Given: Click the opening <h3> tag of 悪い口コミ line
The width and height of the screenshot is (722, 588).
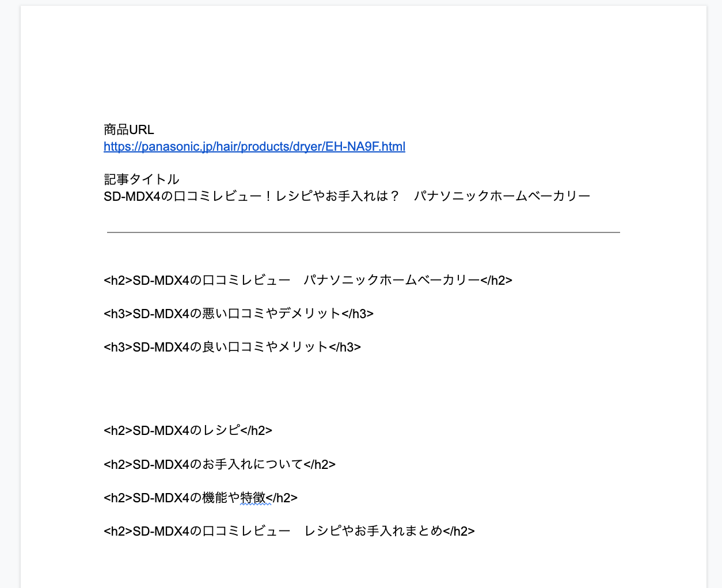Looking at the screenshot, I should [118, 314].
